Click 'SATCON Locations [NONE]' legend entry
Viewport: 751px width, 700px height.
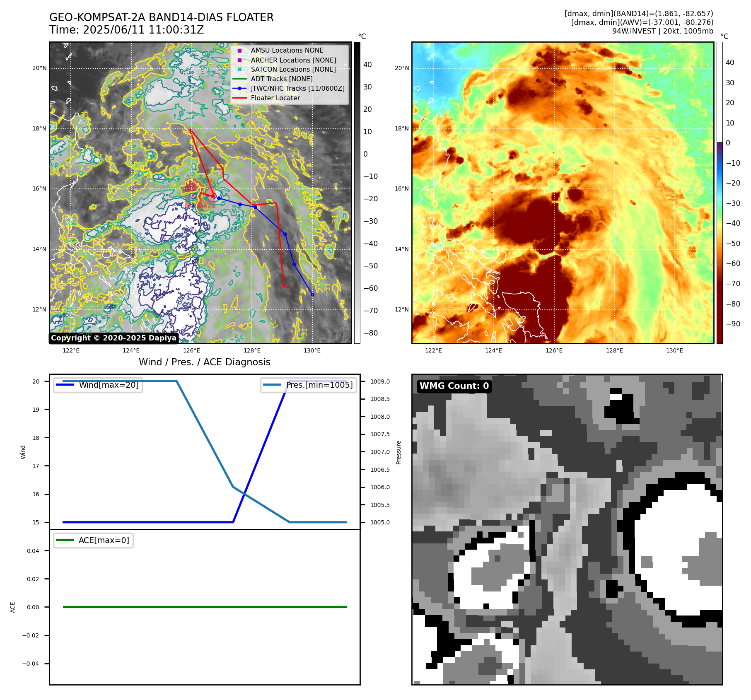click(x=293, y=69)
